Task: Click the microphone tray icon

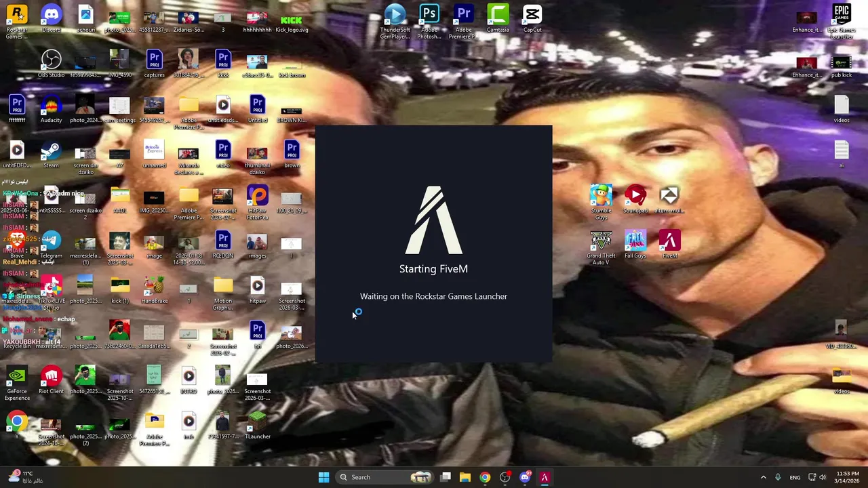Action: click(x=778, y=477)
